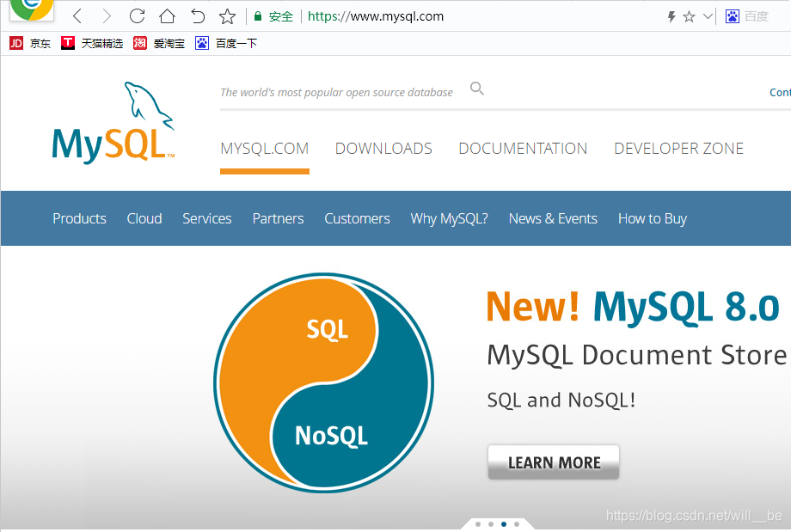Select the active third carousel dot
Viewport: 791px width, 532px height.
[x=504, y=524]
